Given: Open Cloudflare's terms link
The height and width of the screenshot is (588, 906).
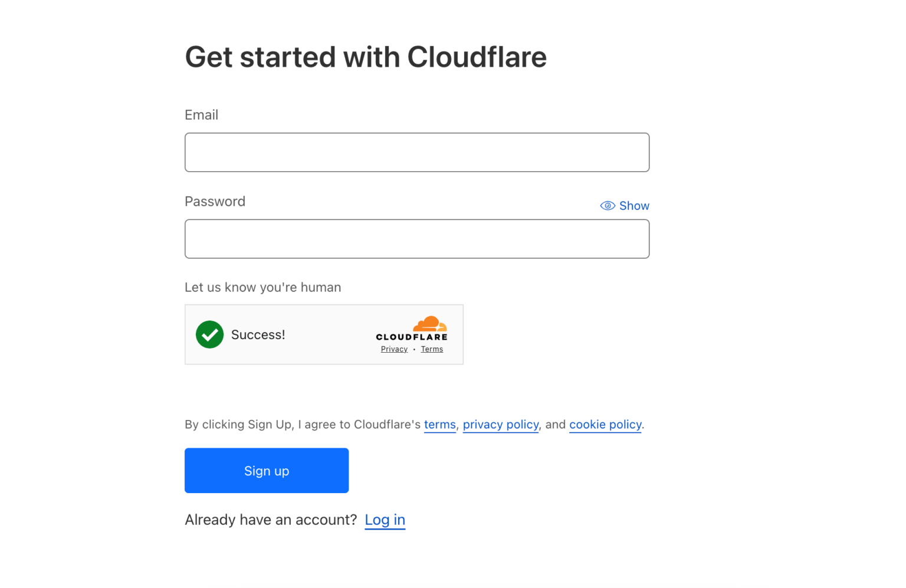Looking at the screenshot, I should [x=439, y=424].
